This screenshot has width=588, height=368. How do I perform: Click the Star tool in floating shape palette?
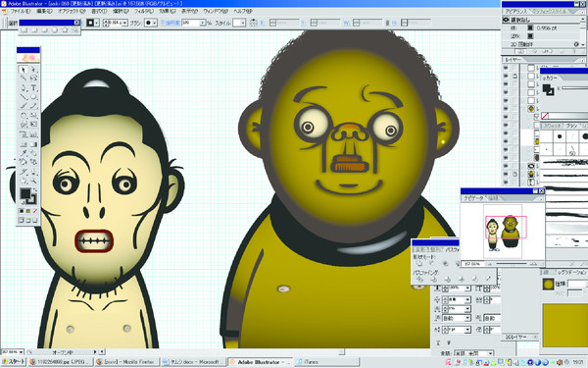coord(65,30)
